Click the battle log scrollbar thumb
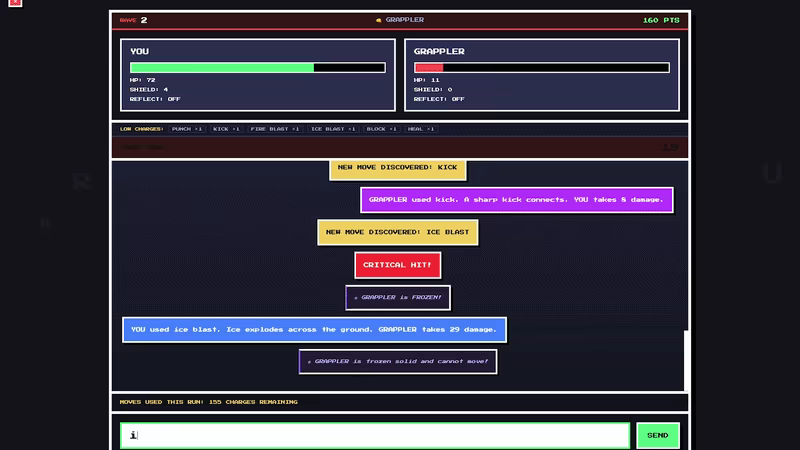 point(686,360)
